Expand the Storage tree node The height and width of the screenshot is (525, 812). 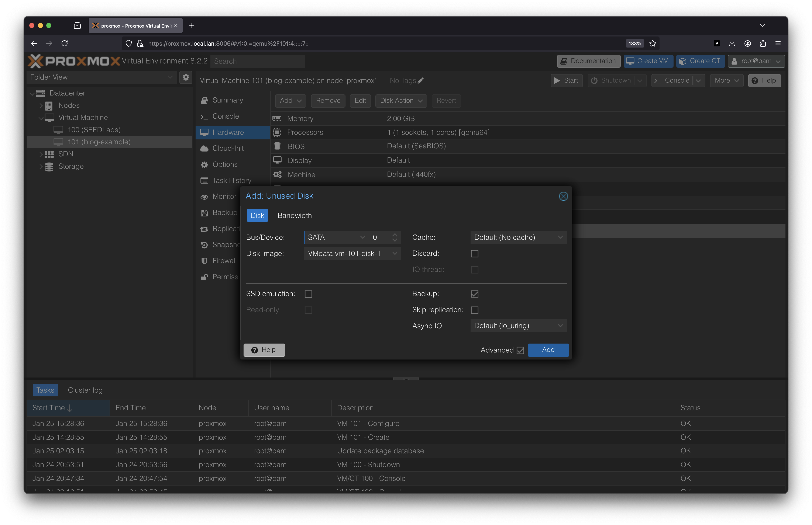41,166
